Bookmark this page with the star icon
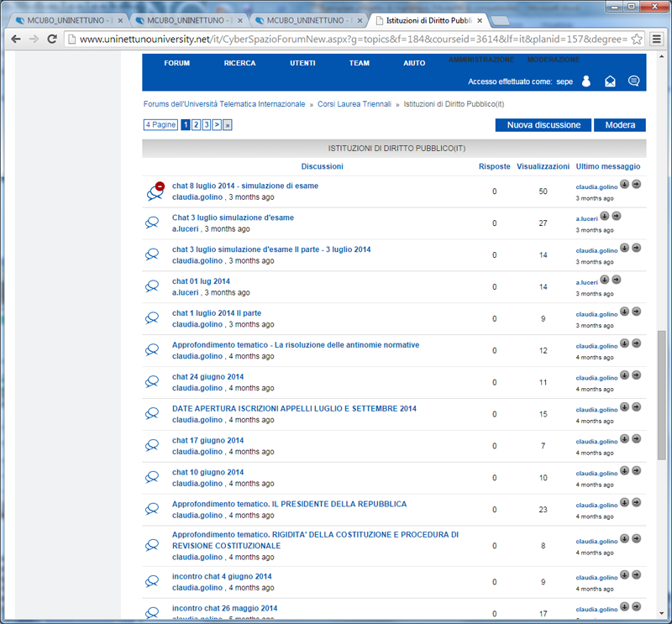This screenshot has height=624, width=672. (x=637, y=39)
